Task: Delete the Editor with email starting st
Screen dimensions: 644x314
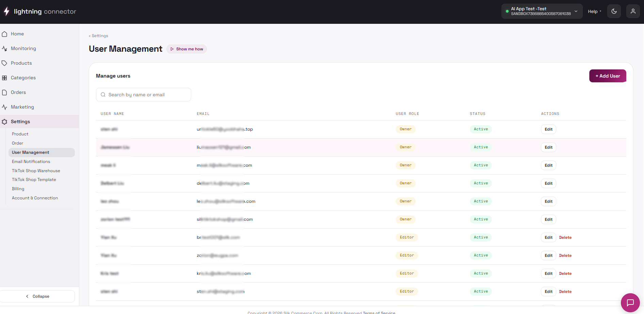Action: [565, 292]
